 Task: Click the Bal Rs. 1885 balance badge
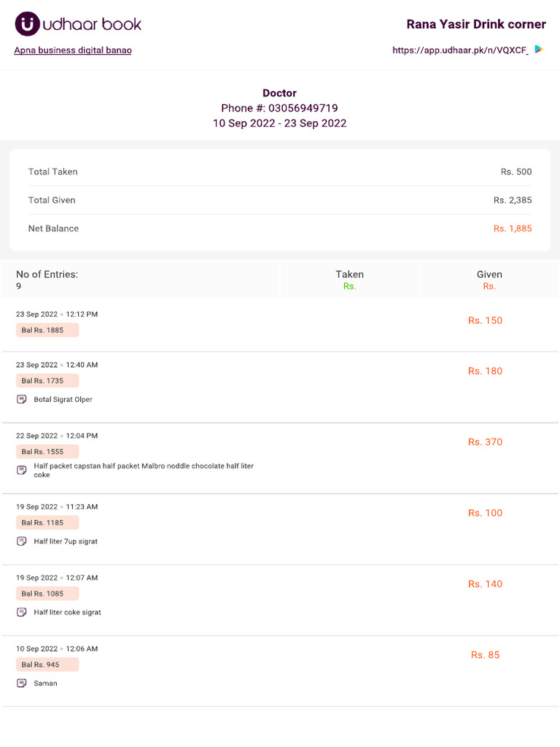[x=47, y=330]
